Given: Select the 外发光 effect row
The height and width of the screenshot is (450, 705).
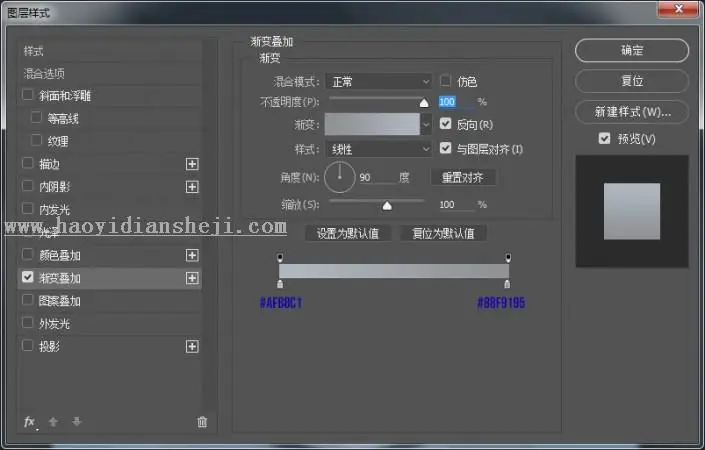Looking at the screenshot, I should [x=110, y=324].
